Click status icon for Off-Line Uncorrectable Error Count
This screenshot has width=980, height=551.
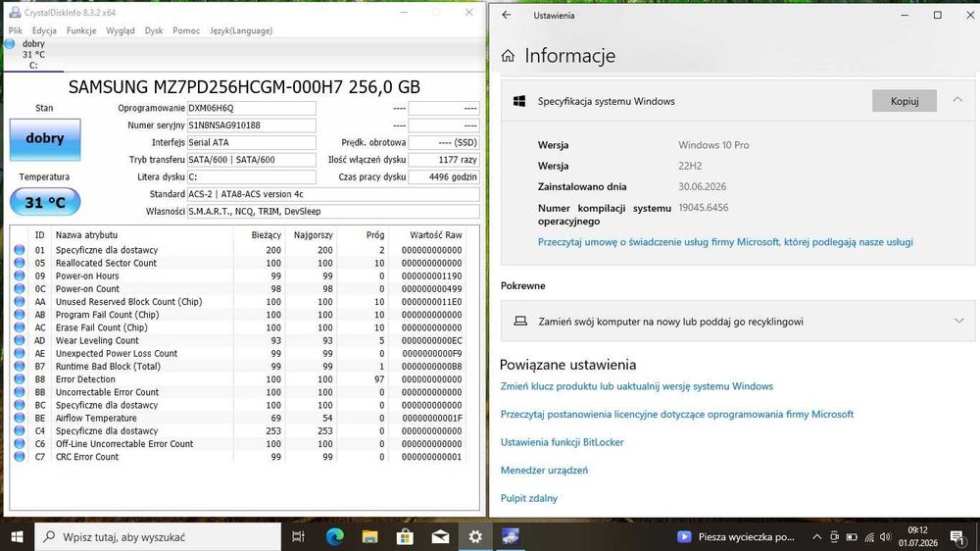(x=20, y=443)
